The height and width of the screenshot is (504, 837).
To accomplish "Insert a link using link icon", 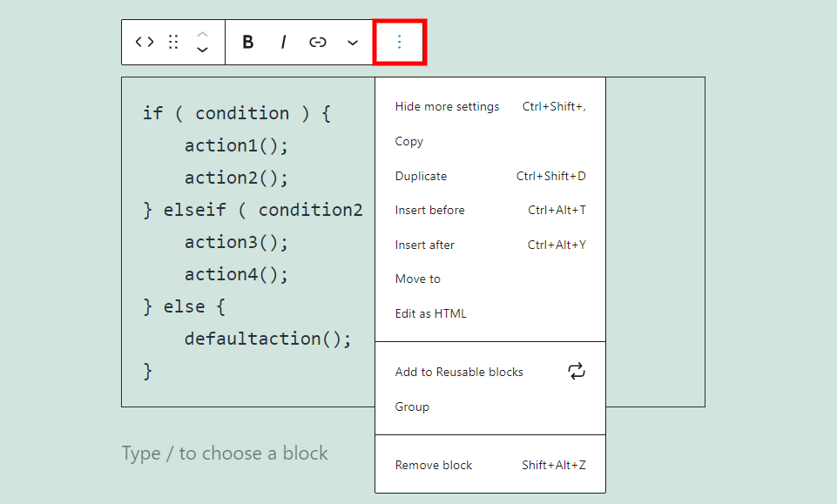I will tap(318, 42).
